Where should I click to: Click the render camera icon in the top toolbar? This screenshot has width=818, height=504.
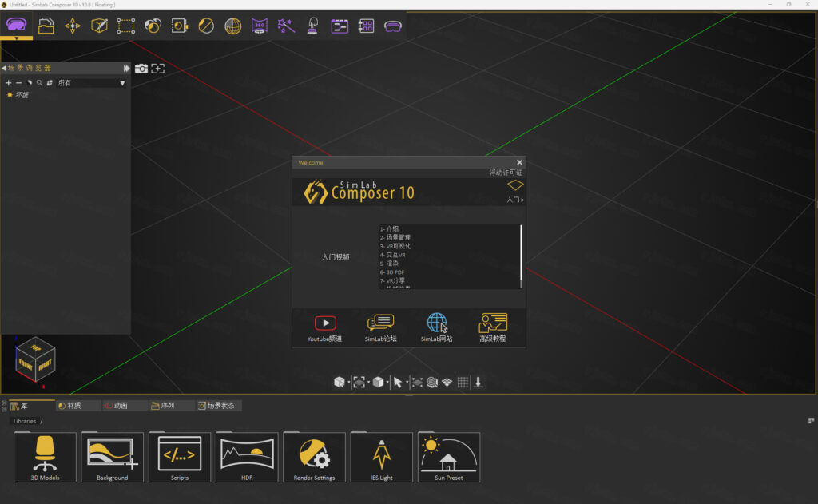pyautogui.click(x=180, y=26)
